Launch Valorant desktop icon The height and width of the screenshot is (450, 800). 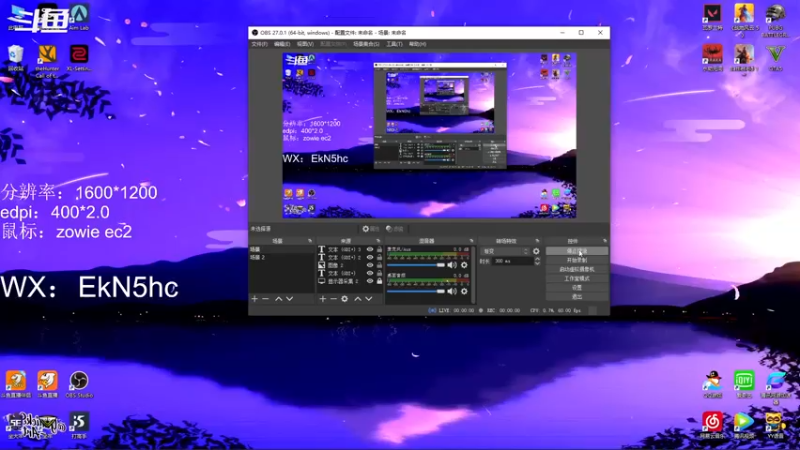coord(712,17)
